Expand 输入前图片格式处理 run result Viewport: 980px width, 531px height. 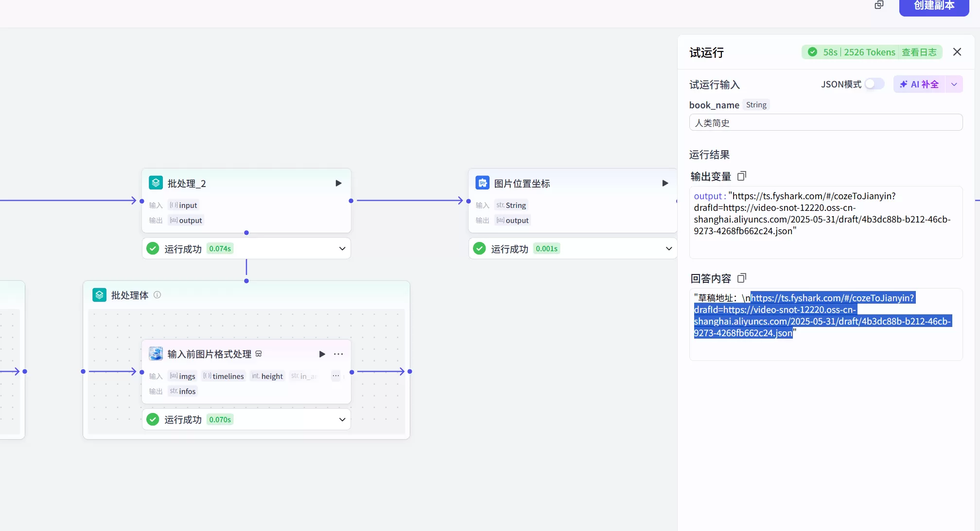[x=342, y=420]
